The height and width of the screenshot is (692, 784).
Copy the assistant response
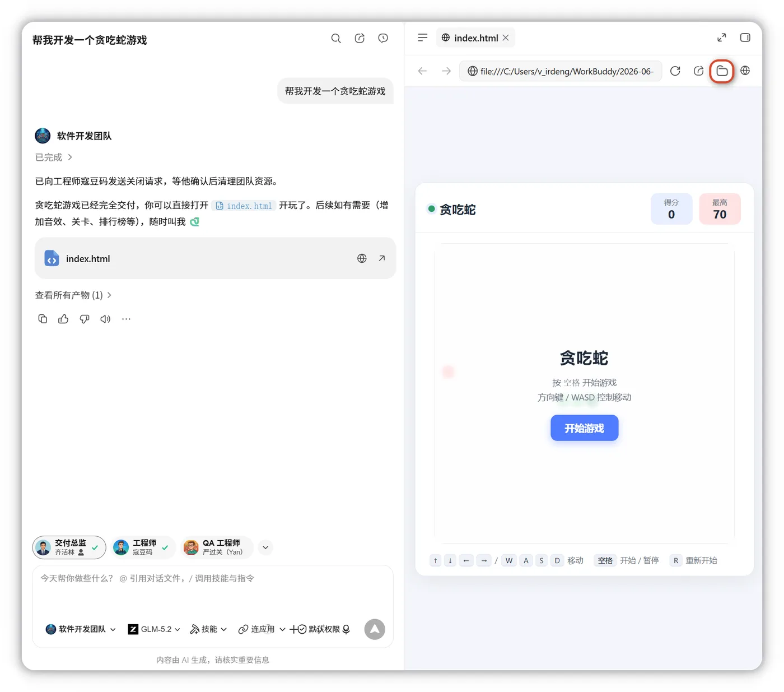pos(43,319)
